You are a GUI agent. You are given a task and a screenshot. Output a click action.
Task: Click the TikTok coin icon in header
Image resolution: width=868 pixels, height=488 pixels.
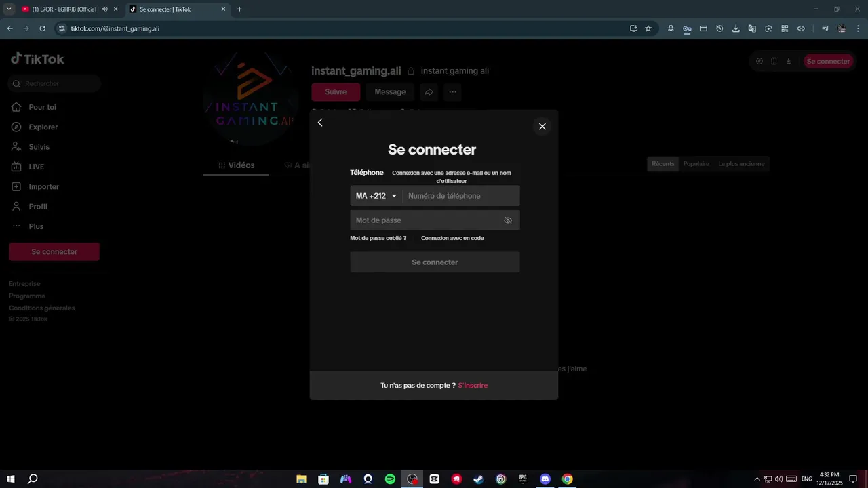pos(759,61)
